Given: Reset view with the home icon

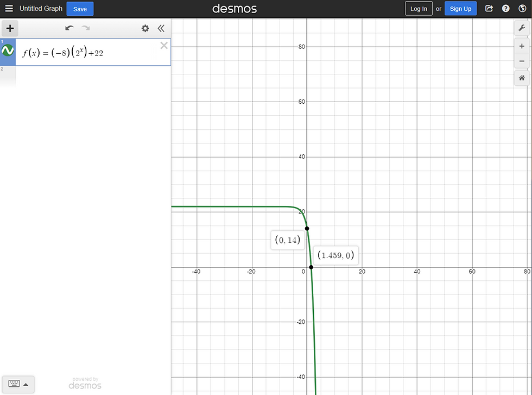Looking at the screenshot, I should coord(522,78).
